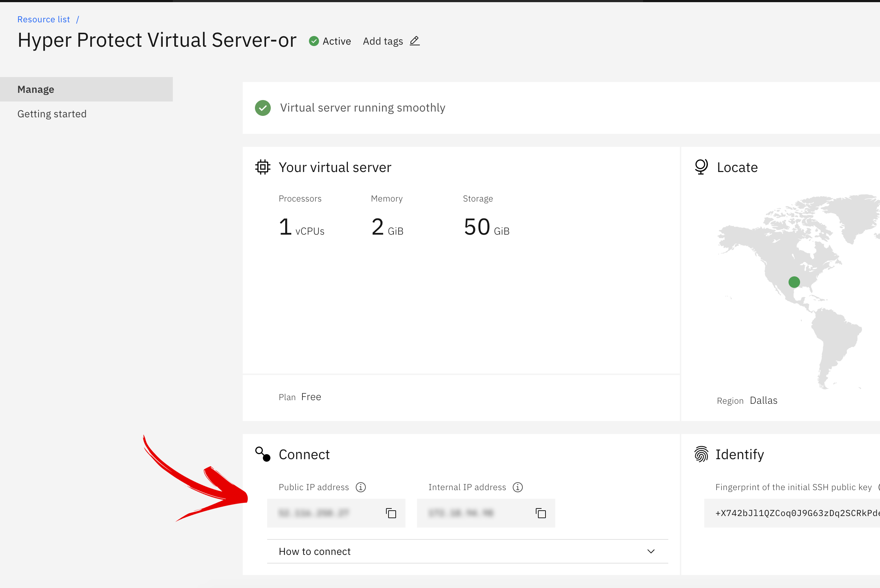Viewport: 880px width, 588px height.
Task: Click the Dallas marker on map
Action: [x=794, y=282]
